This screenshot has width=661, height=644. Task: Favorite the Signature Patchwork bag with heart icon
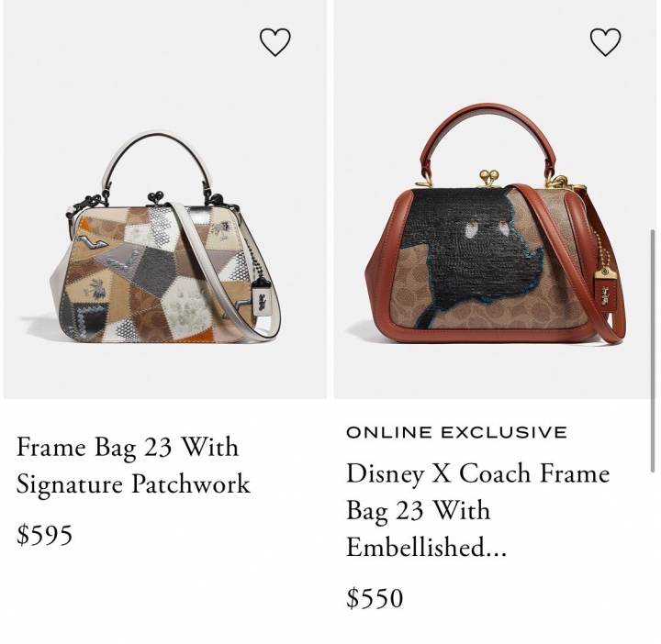pyautogui.click(x=274, y=42)
